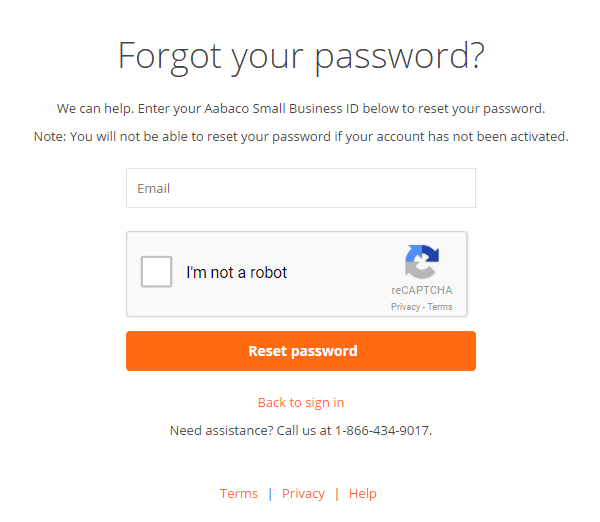Open the footer Privacy link
The height and width of the screenshot is (522, 600).
(x=303, y=493)
